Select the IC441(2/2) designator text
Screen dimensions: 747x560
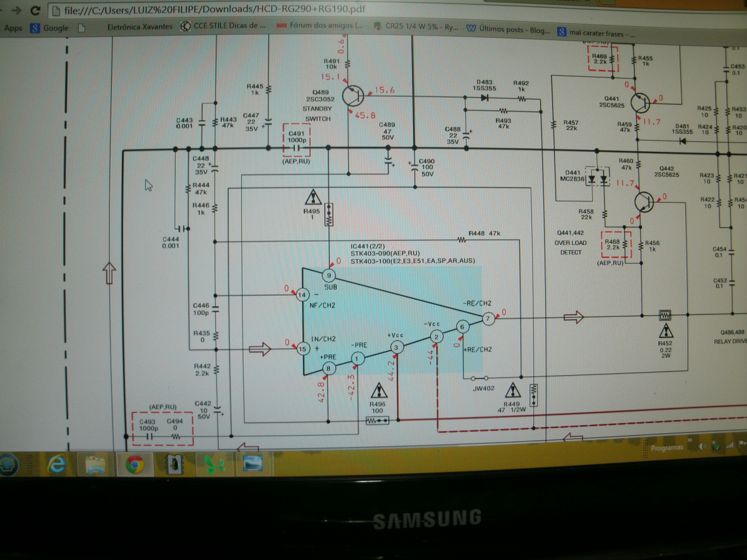[x=368, y=246]
